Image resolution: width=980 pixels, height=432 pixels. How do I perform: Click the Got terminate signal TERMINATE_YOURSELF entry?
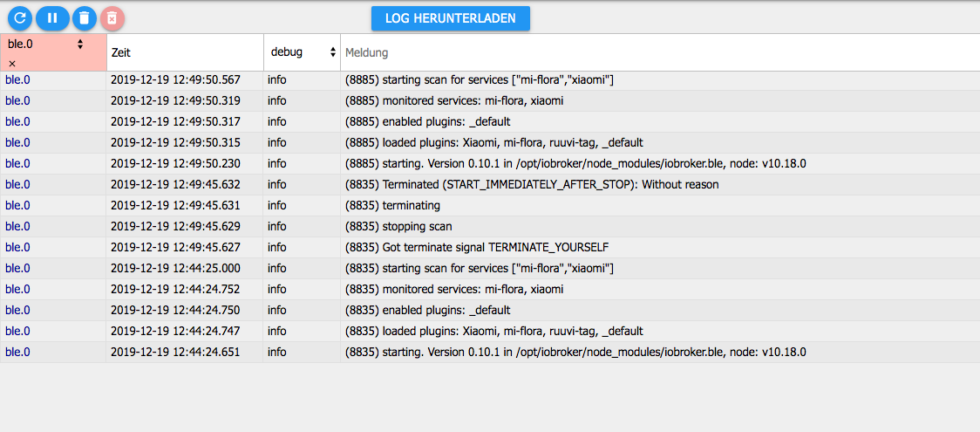pyautogui.click(x=477, y=247)
